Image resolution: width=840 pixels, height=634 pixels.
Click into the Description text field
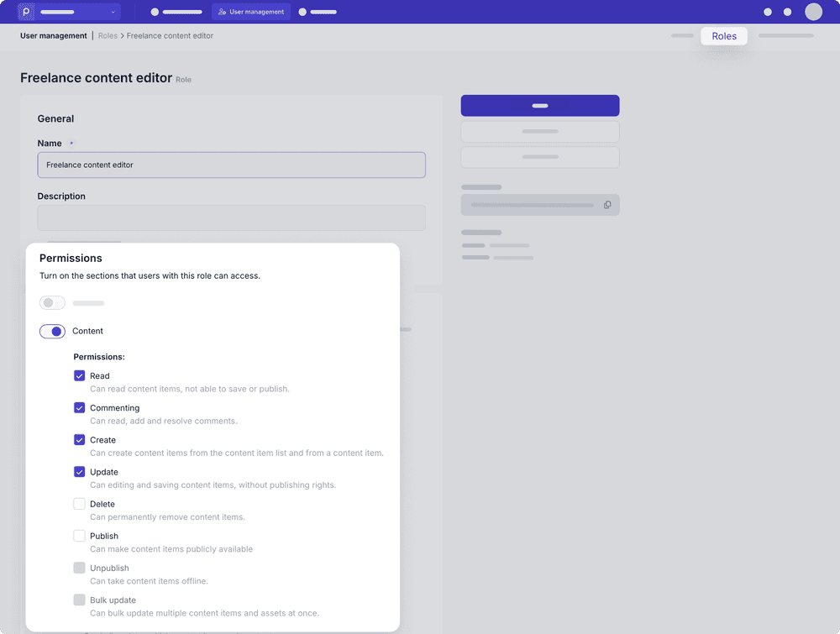231,217
